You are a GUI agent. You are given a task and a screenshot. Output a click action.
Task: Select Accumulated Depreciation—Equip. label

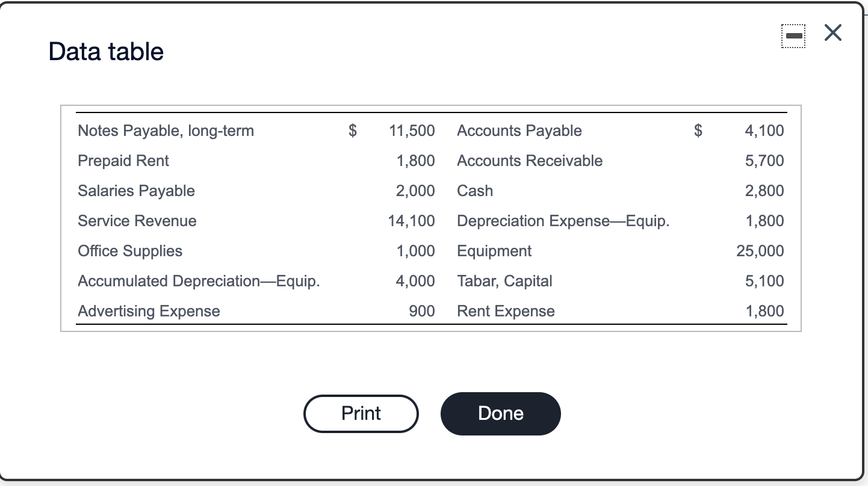click(199, 281)
